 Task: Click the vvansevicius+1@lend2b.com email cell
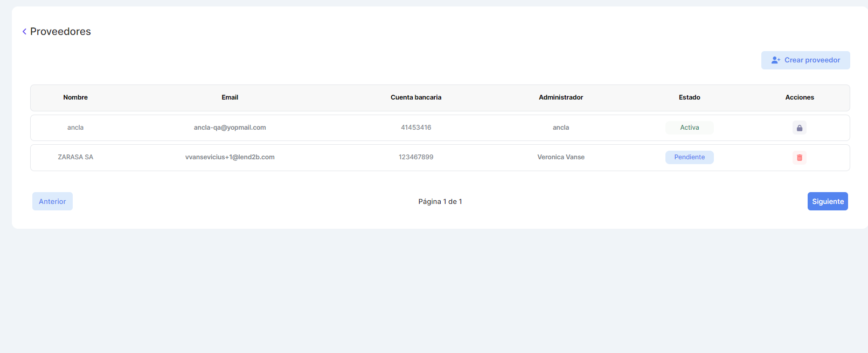point(230,157)
